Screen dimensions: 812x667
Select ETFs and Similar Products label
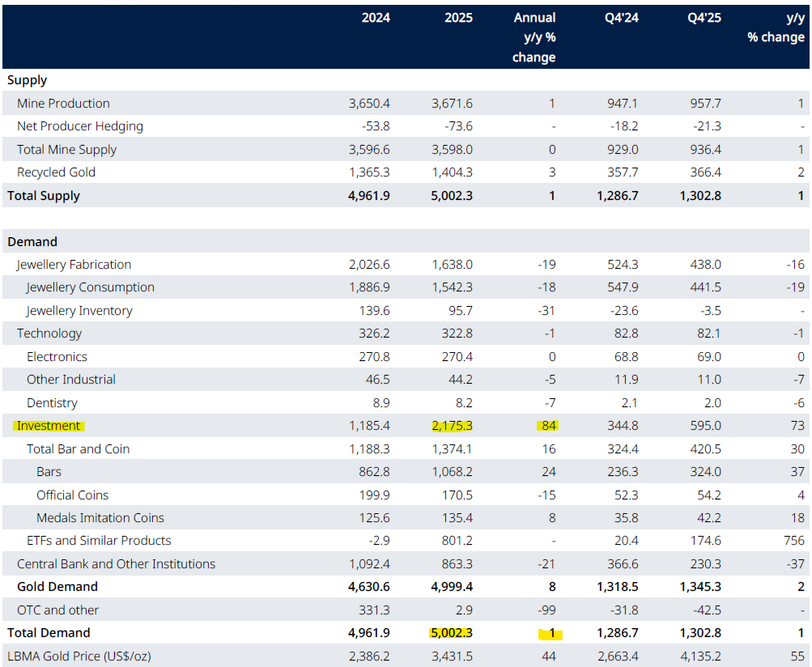(99, 541)
